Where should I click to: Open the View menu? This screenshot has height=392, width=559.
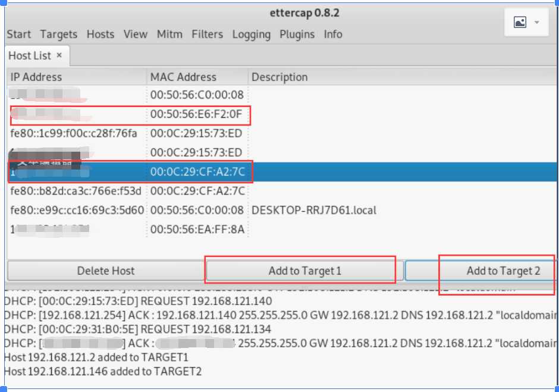[136, 35]
